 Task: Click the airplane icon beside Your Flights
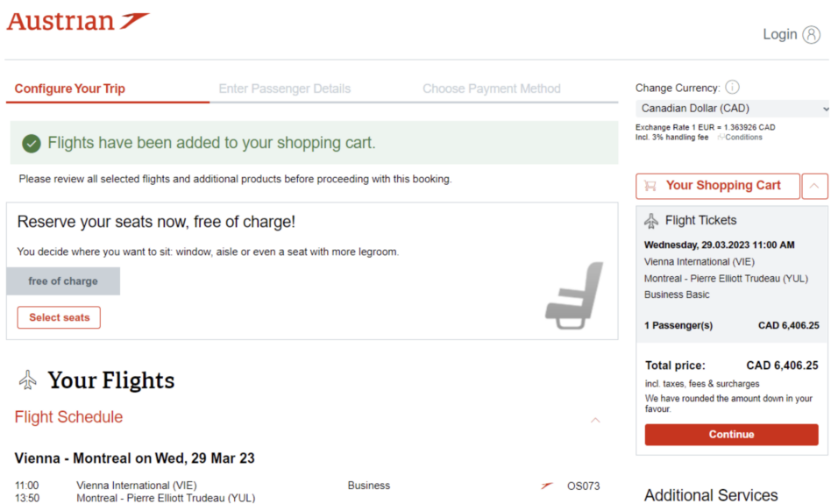click(28, 380)
